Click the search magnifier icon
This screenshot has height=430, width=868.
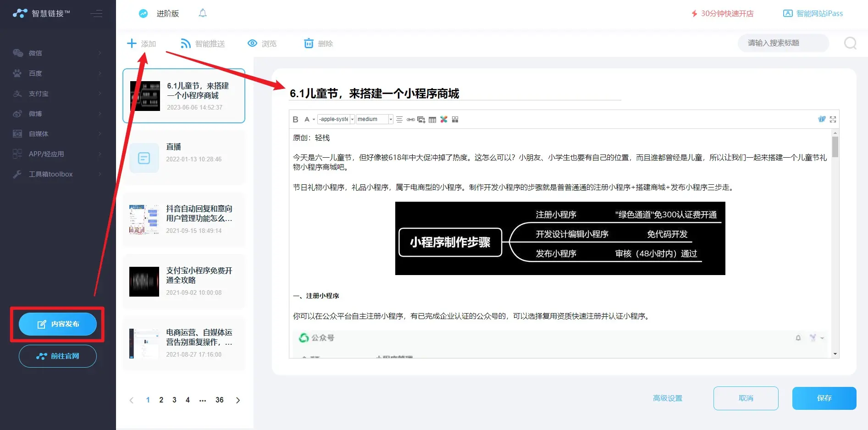850,43
